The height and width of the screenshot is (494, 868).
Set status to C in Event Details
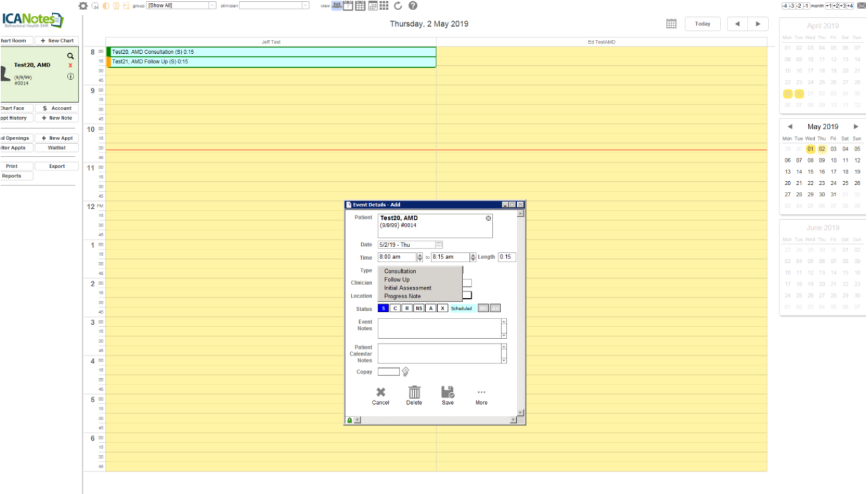coord(395,308)
